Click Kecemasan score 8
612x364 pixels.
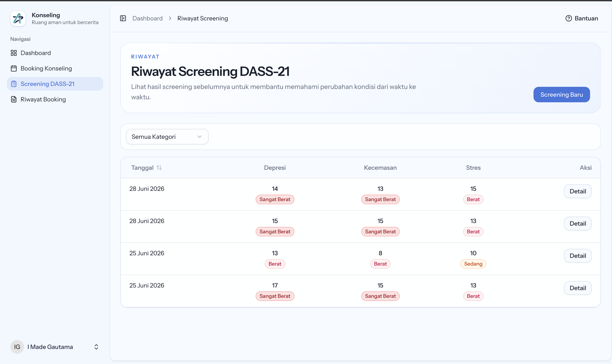[380, 253]
